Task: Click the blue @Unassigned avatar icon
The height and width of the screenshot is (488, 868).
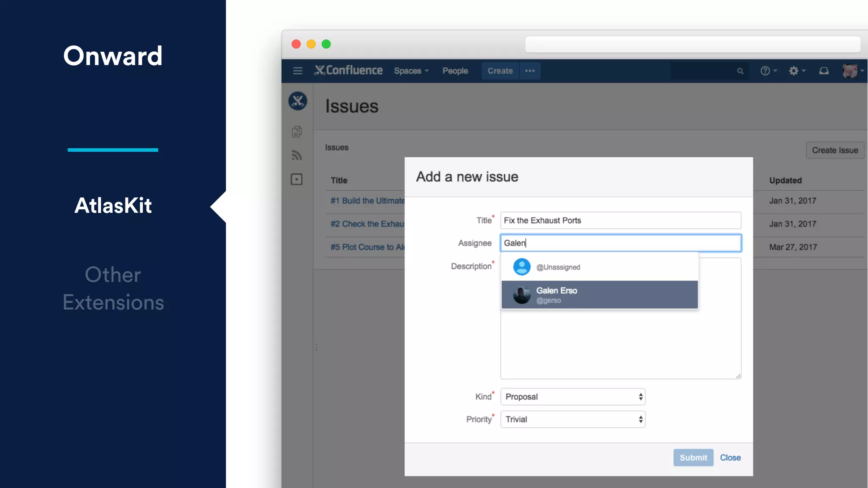Action: [x=522, y=267]
